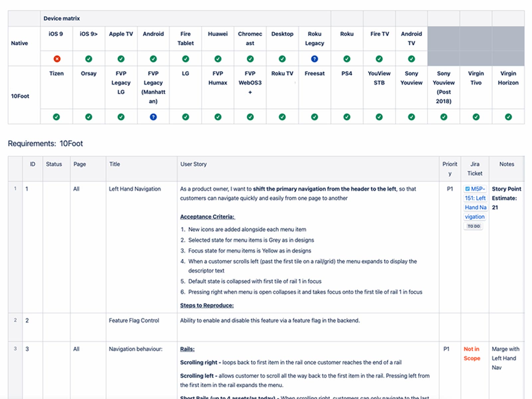Click green check under Virgin Horizon

[508, 117]
